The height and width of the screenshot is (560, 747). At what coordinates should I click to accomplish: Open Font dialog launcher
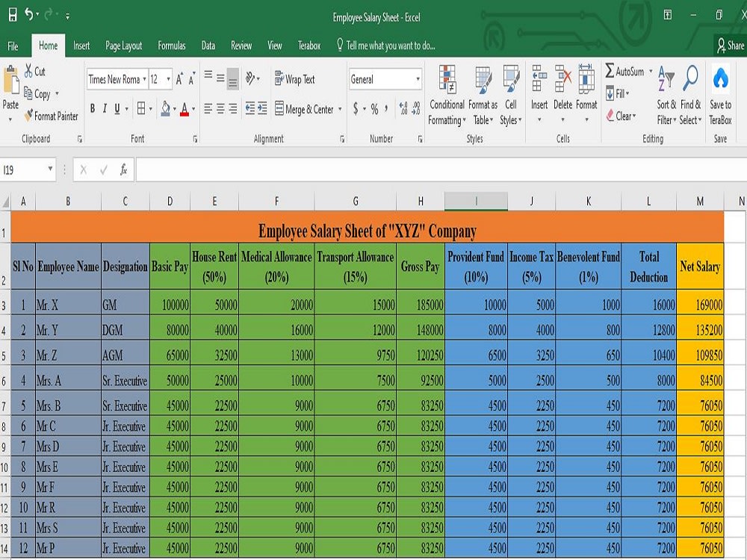click(195, 139)
